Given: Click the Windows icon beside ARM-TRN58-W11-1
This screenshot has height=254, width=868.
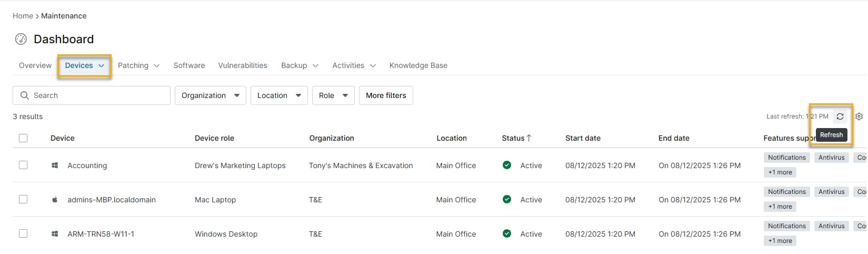Looking at the screenshot, I should (x=55, y=234).
